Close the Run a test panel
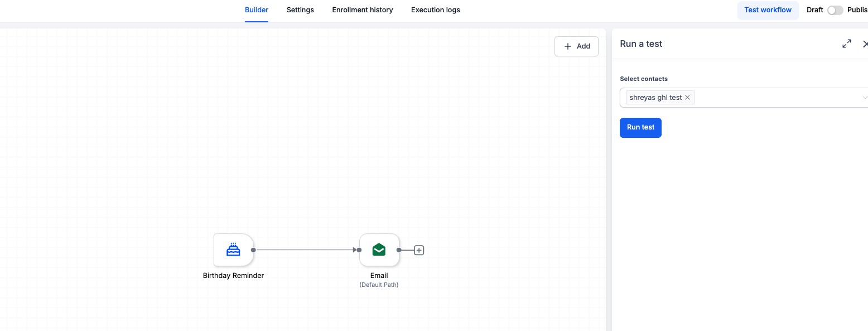868x331 pixels. [x=865, y=44]
